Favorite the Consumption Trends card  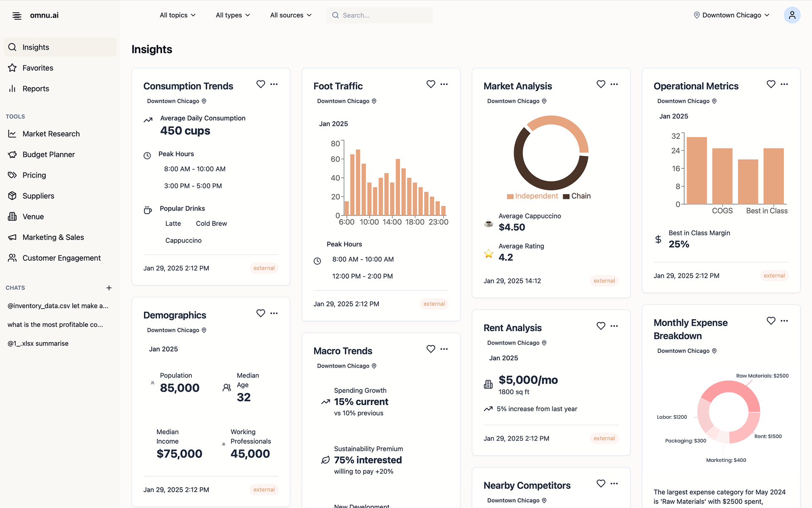click(261, 84)
